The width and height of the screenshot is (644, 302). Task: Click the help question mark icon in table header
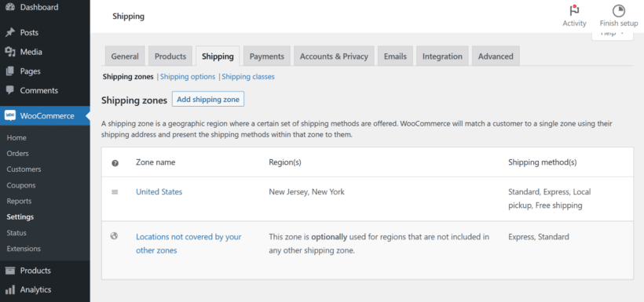click(115, 163)
